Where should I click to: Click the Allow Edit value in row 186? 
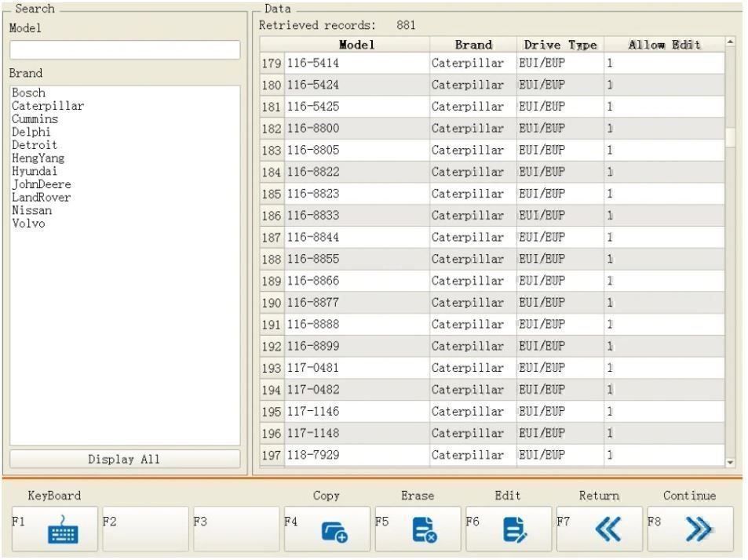[x=665, y=216]
